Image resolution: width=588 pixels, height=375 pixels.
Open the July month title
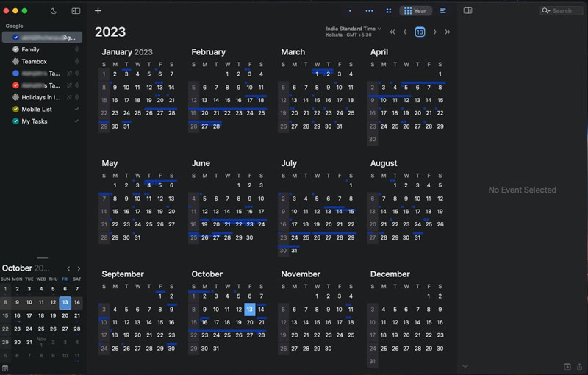[x=289, y=163]
